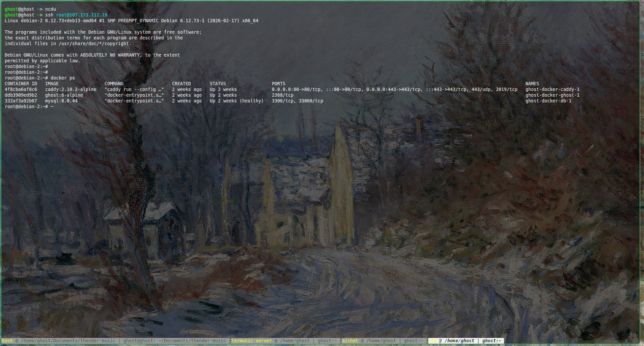This screenshot has width=644, height=346.
Task: Click the PORTS column header
Action: (278, 84)
